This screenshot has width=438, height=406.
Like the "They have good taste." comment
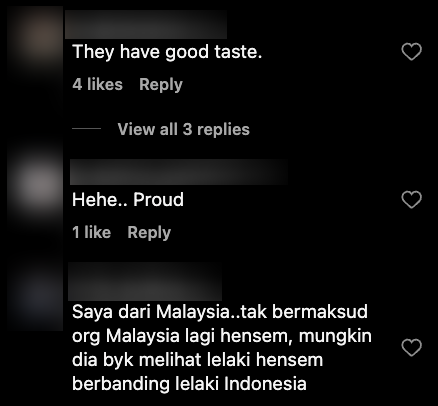click(412, 52)
